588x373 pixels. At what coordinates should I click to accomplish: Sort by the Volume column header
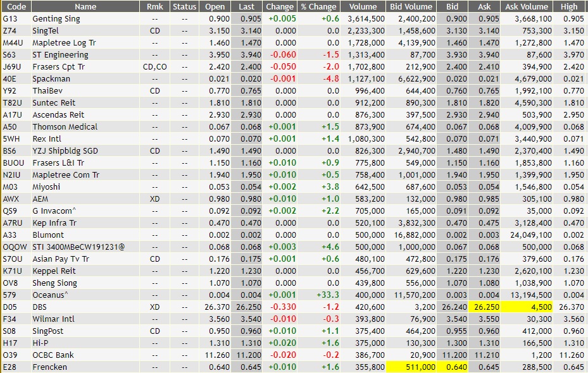[x=363, y=6]
